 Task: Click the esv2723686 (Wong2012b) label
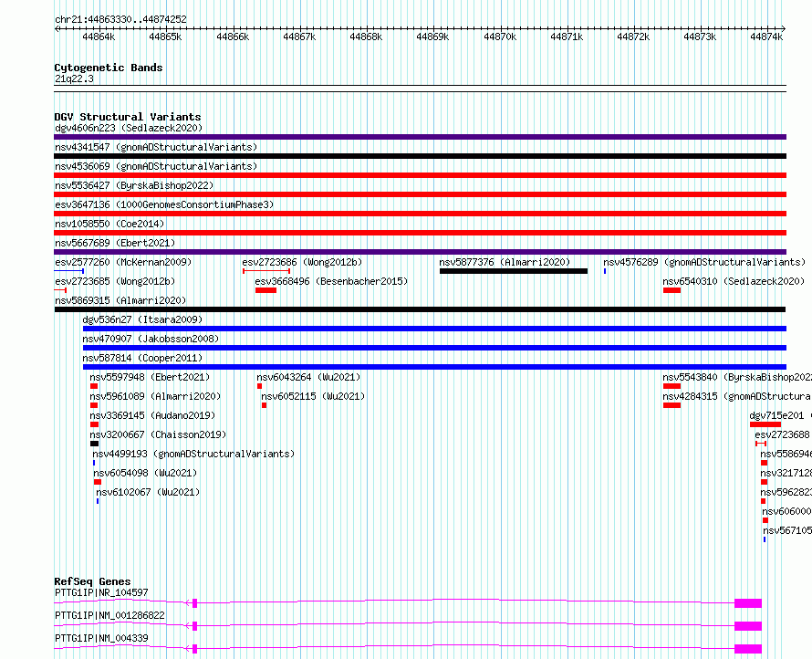(302, 262)
